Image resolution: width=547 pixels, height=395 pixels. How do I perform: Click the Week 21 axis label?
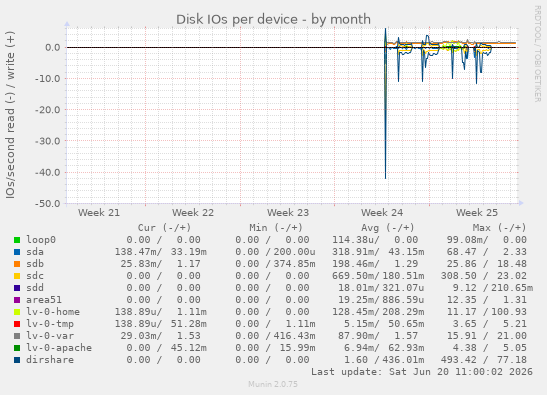point(99,213)
